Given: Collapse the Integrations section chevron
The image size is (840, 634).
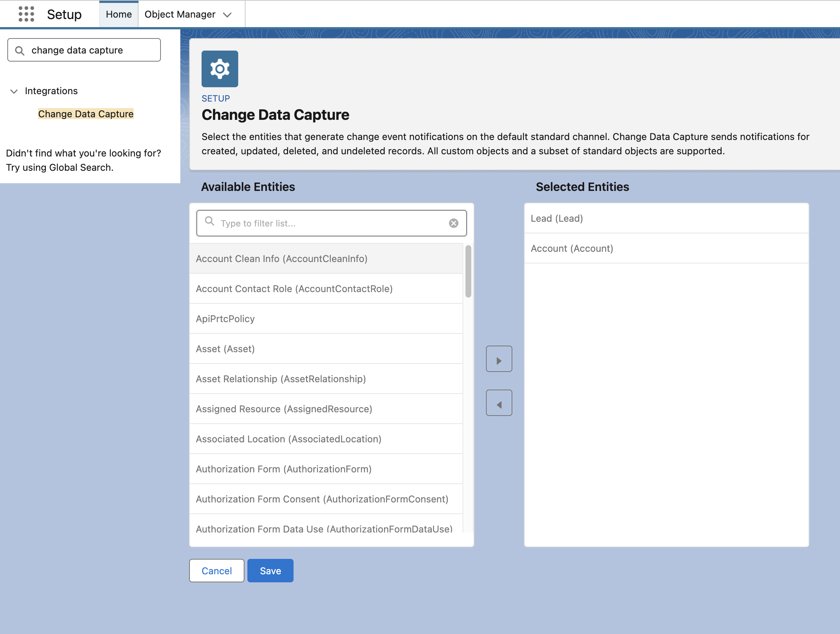Looking at the screenshot, I should (x=14, y=91).
